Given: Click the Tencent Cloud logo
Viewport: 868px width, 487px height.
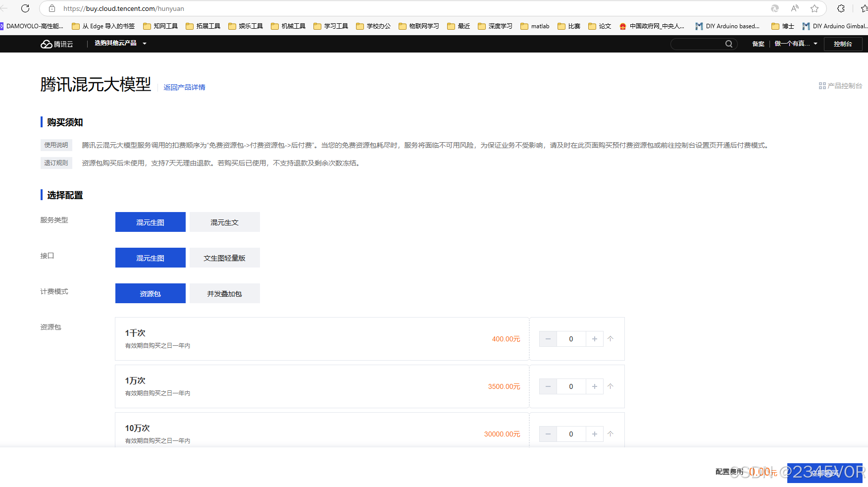Looking at the screenshot, I should click(x=56, y=44).
